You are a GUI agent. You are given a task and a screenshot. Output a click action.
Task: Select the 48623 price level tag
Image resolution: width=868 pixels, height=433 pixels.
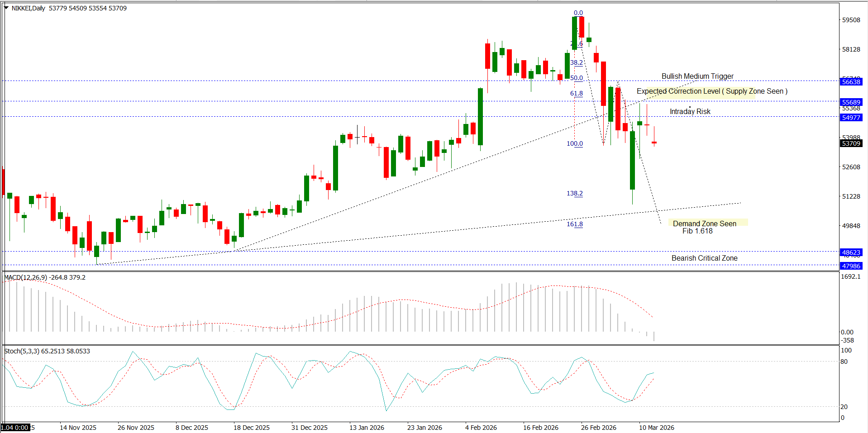click(x=851, y=252)
